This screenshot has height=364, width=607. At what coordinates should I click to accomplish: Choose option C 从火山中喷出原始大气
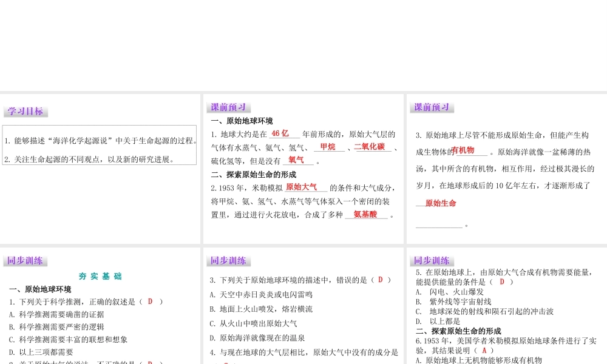[253, 323]
